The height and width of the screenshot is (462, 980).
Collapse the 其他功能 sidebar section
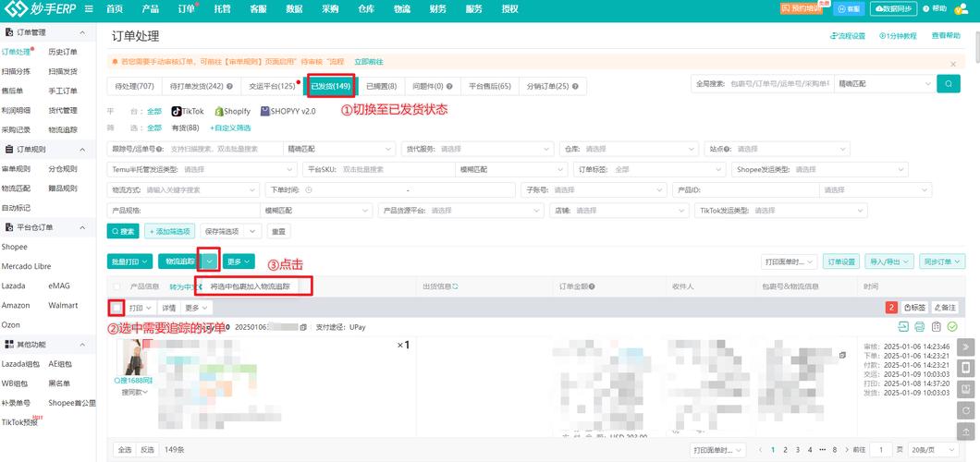(82, 344)
